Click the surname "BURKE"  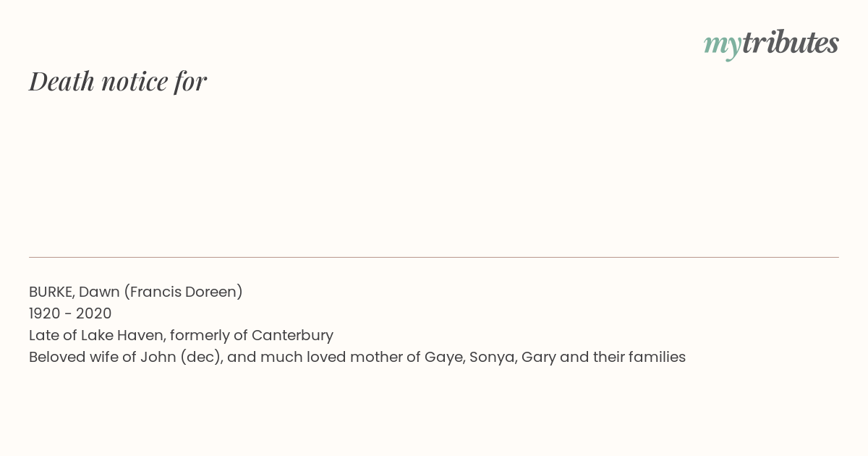pos(51,292)
